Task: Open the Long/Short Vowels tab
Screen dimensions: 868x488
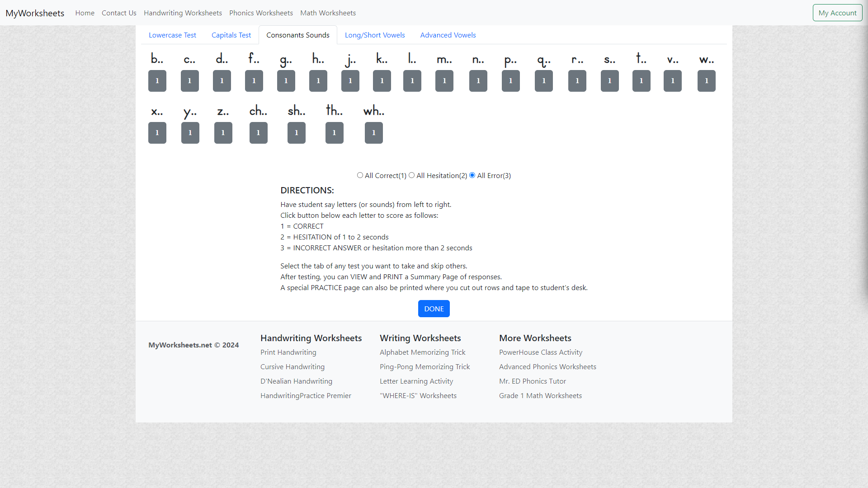Action: 375,35
